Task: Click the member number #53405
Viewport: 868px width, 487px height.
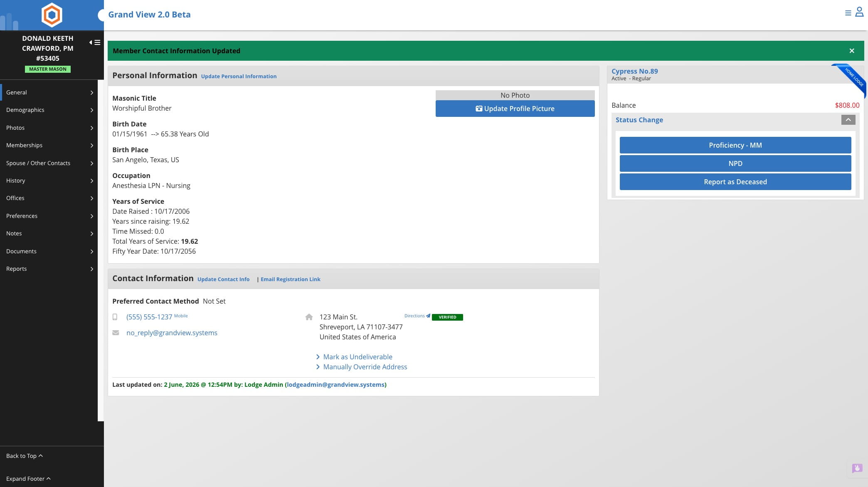Action: (x=47, y=59)
